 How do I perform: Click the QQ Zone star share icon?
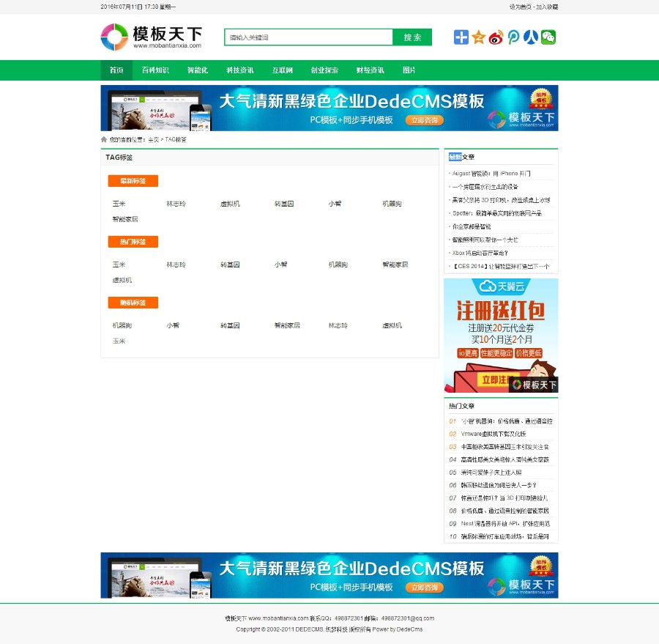click(x=478, y=37)
